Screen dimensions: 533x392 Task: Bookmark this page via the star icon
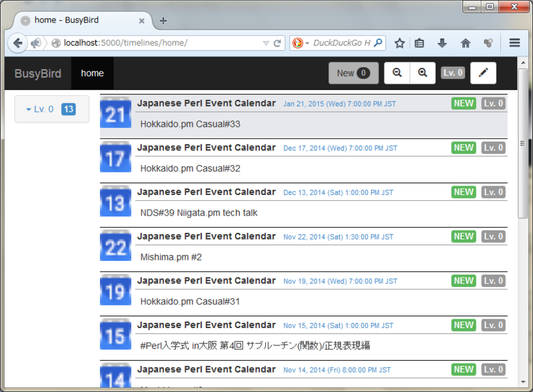pos(399,43)
